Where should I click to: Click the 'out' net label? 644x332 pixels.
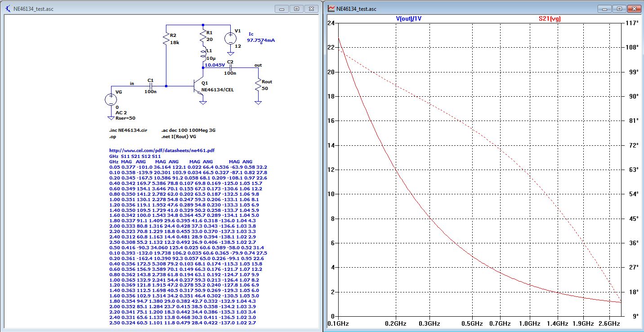[258, 65]
